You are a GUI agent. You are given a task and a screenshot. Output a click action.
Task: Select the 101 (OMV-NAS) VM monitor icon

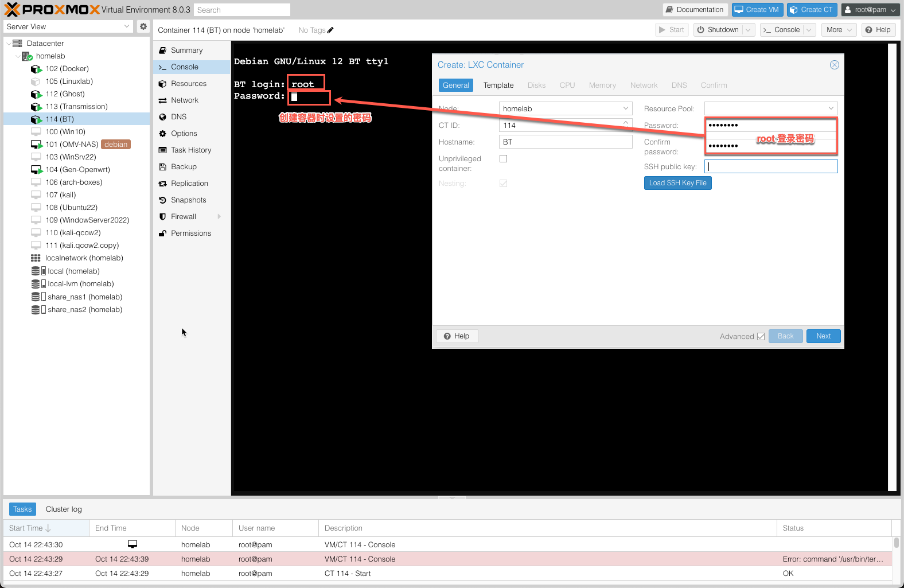tap(36, 145)
